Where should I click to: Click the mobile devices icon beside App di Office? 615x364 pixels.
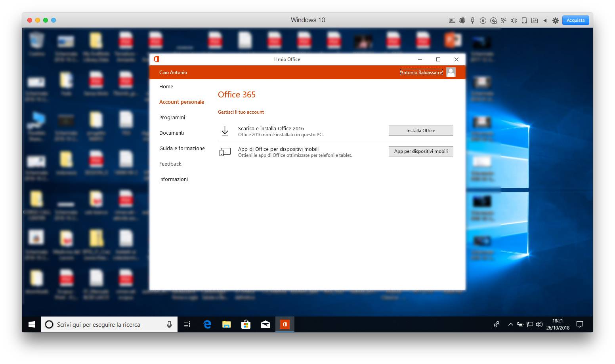(x=225, y=152)
